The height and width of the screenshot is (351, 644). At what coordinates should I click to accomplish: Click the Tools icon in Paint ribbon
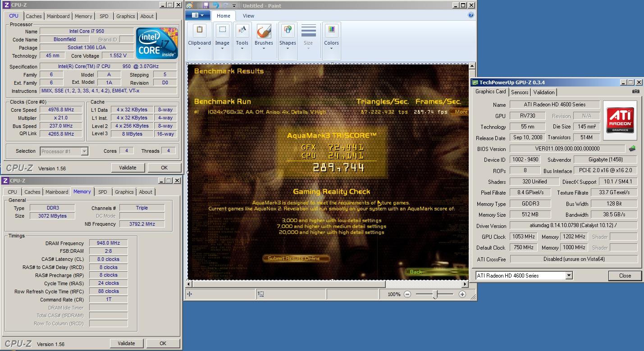(x=242, y=31)
